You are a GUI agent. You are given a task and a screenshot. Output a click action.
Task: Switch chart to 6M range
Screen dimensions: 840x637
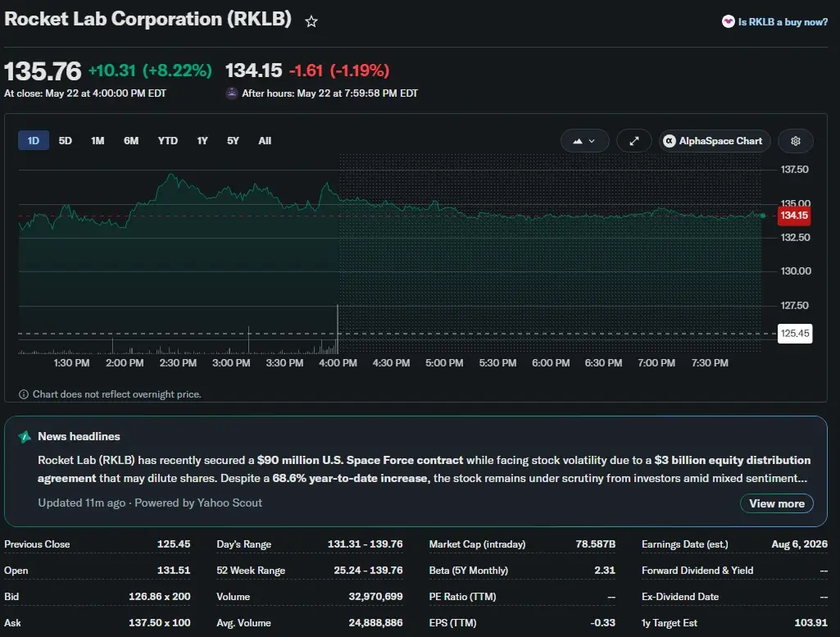[x=131, y=140]
